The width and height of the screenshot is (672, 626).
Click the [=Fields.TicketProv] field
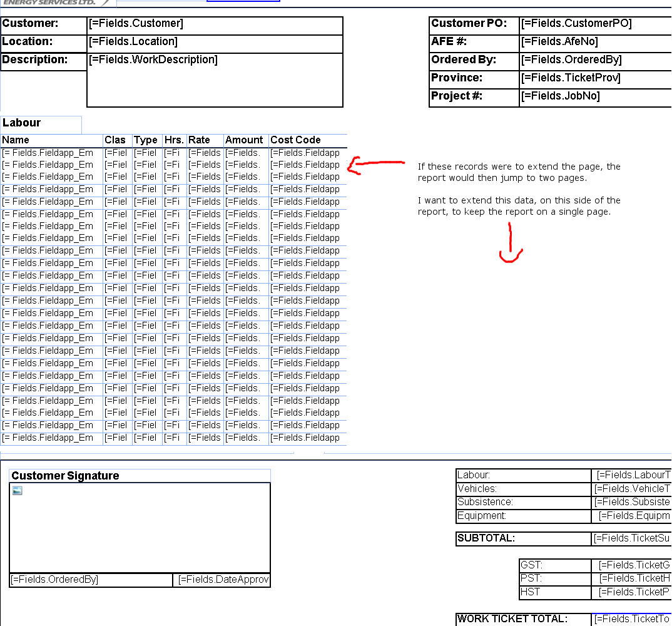pos(595,80)
